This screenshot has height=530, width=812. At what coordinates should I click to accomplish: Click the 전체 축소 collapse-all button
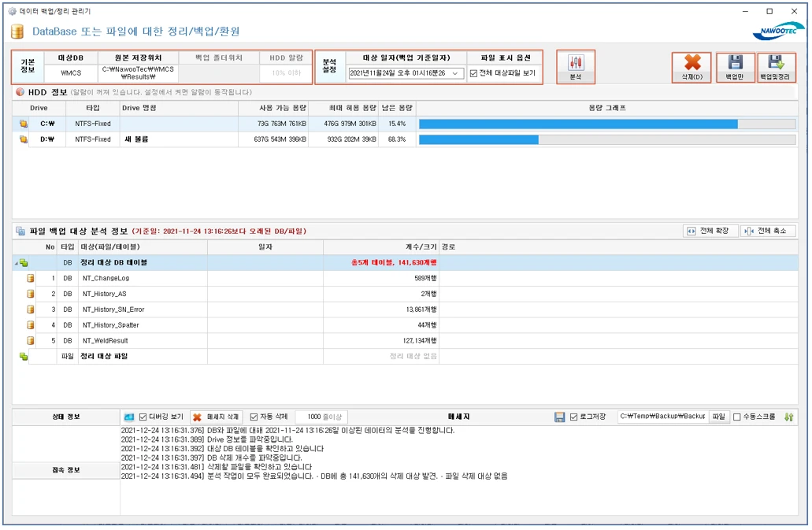(x=767, y=231)
